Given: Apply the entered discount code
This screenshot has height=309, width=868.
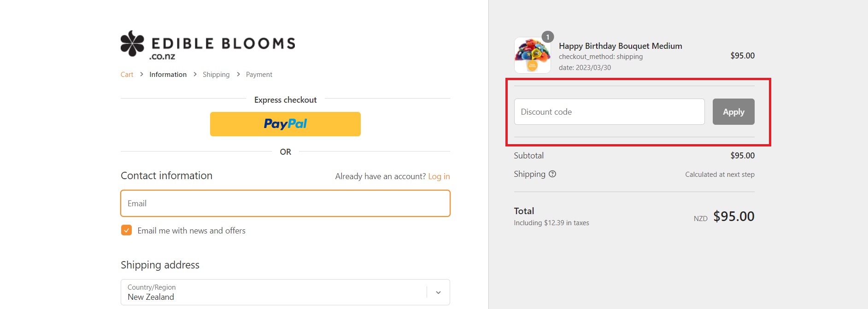Looking at the screenshot, I should 733,111.
